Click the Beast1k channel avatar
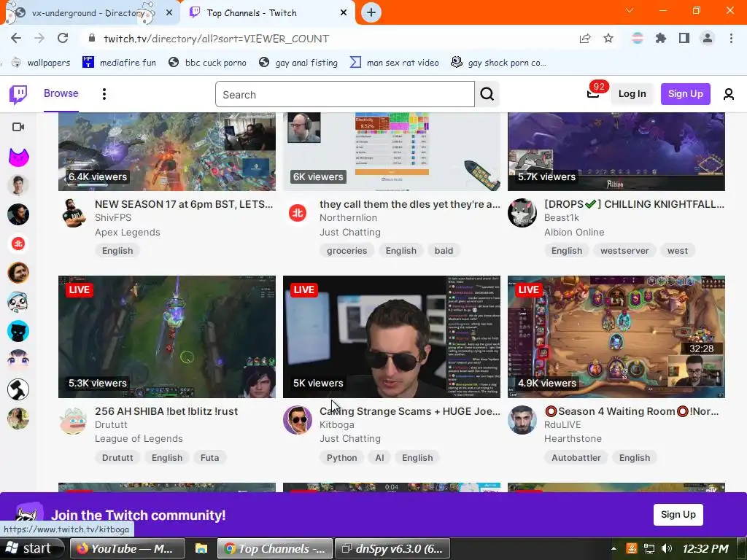Image resolution: width=747 pixels, height=560 pixels. click(522, 214)
